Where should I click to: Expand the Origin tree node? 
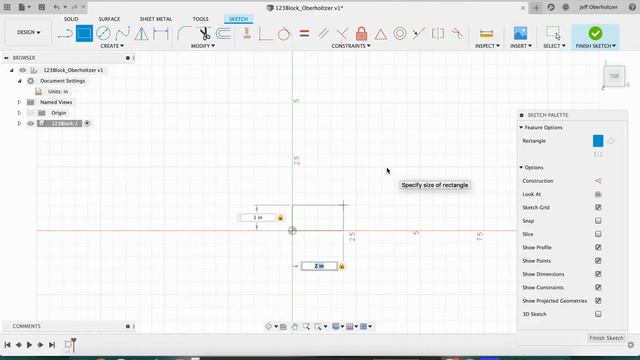[x=19, y=113]
